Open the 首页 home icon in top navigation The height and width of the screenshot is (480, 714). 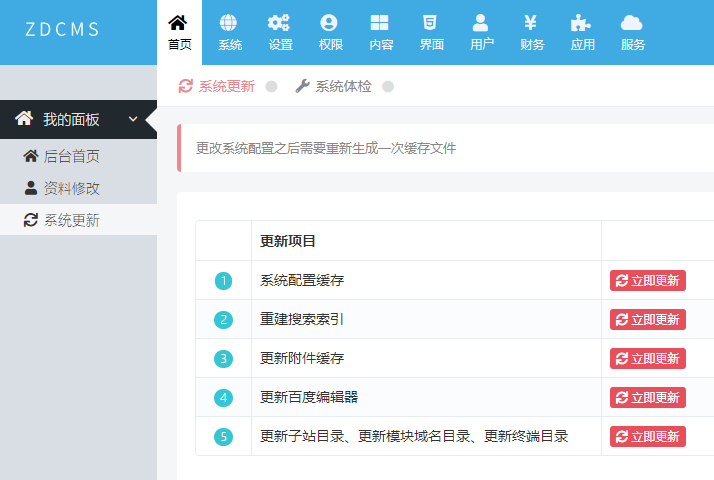click(179, 23)
